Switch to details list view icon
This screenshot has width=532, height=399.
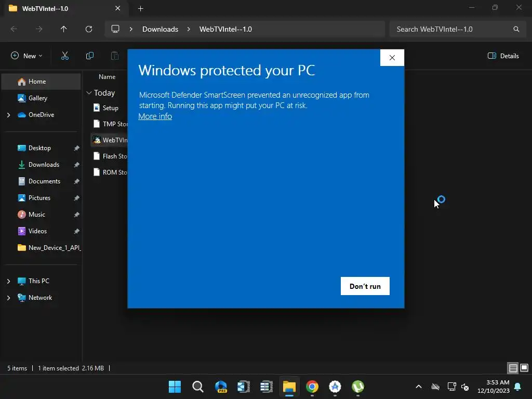[513, 368]
